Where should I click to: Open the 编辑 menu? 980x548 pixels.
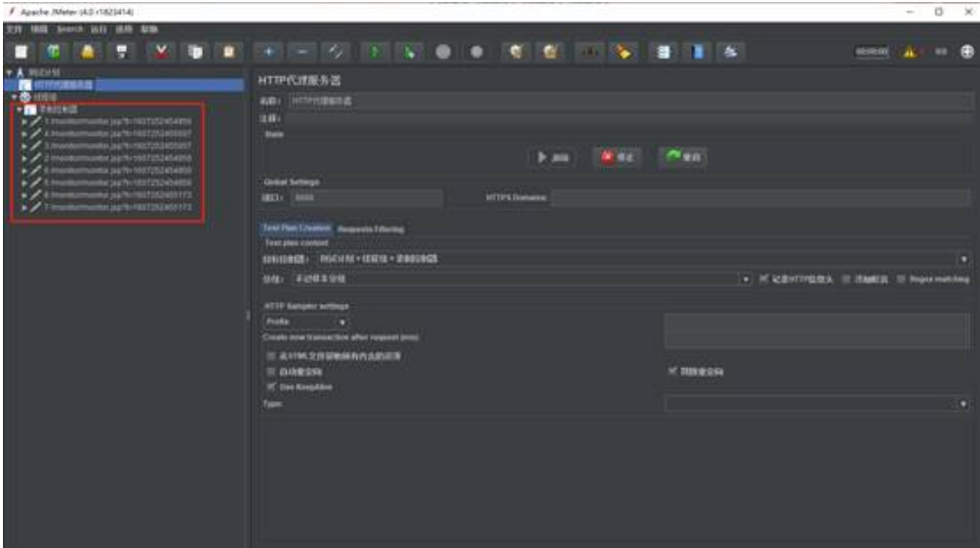point(39,29)
